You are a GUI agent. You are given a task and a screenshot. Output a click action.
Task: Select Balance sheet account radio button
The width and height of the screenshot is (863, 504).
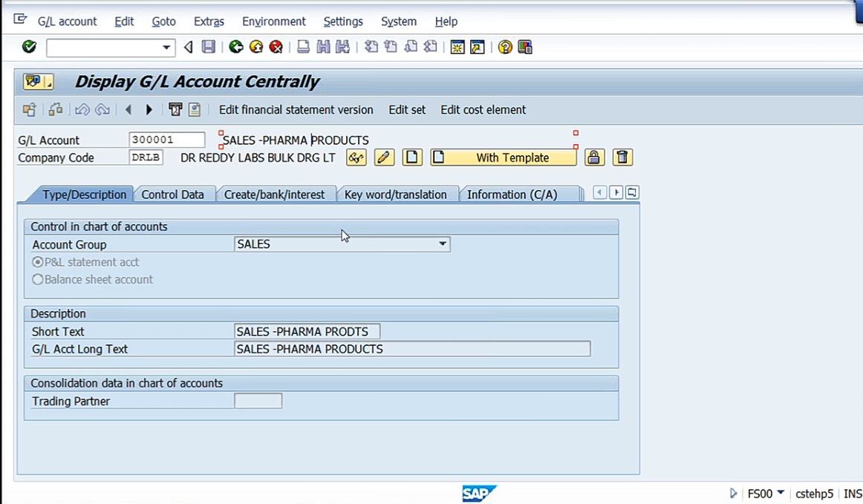37,280
